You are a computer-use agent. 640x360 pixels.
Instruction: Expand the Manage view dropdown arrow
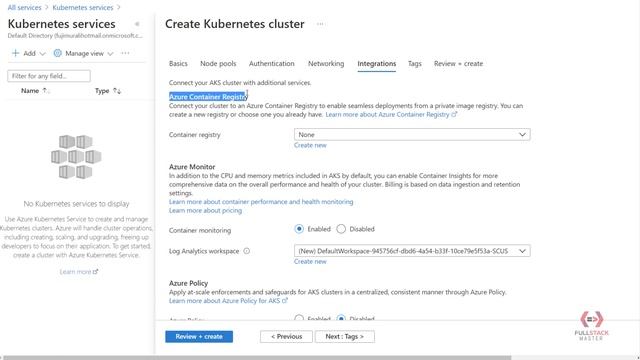pos(110,53)
